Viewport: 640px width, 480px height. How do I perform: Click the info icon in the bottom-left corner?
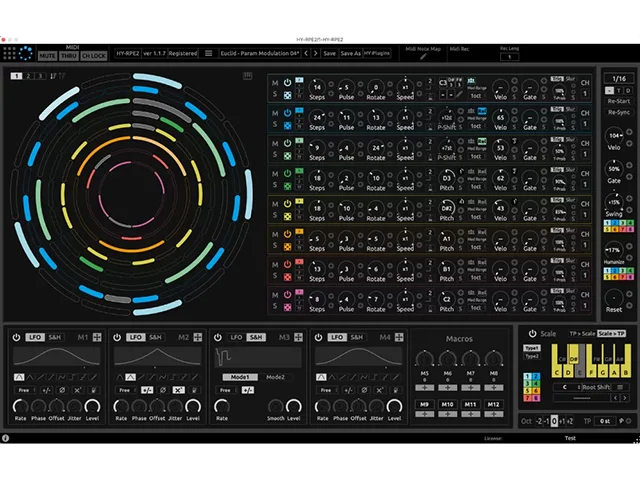(6, 438)
